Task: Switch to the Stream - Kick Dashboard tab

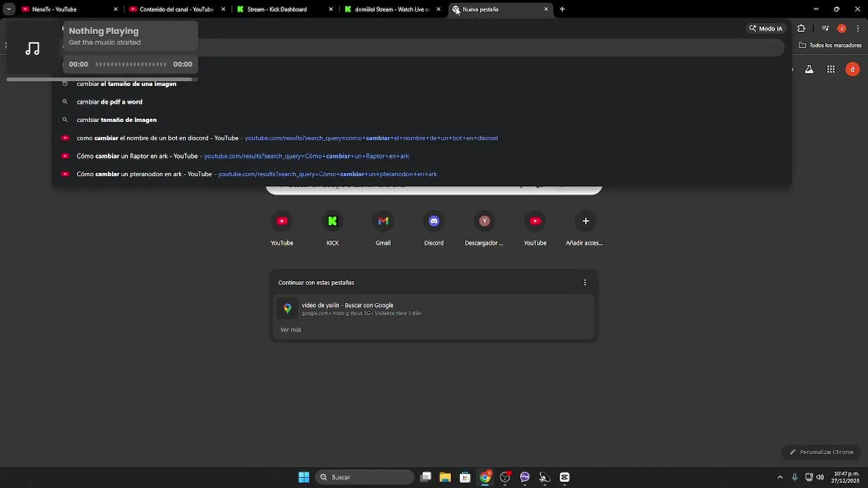Action: (x=285, y=9)
